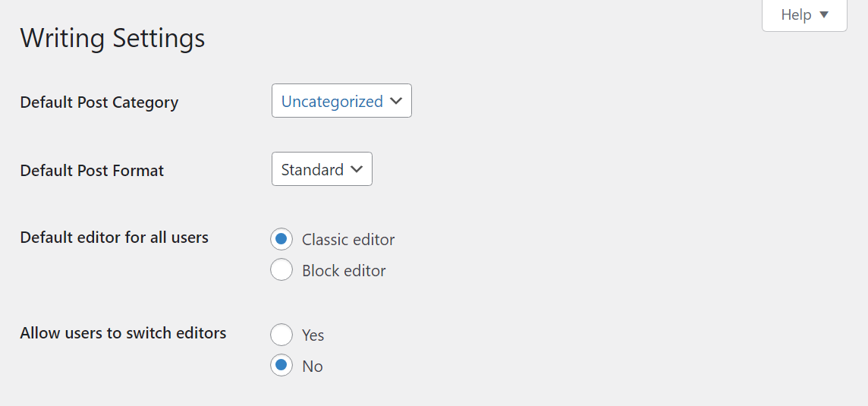868x406 pixels.
Task: Select the No radio button
Action: coord(281,366)
